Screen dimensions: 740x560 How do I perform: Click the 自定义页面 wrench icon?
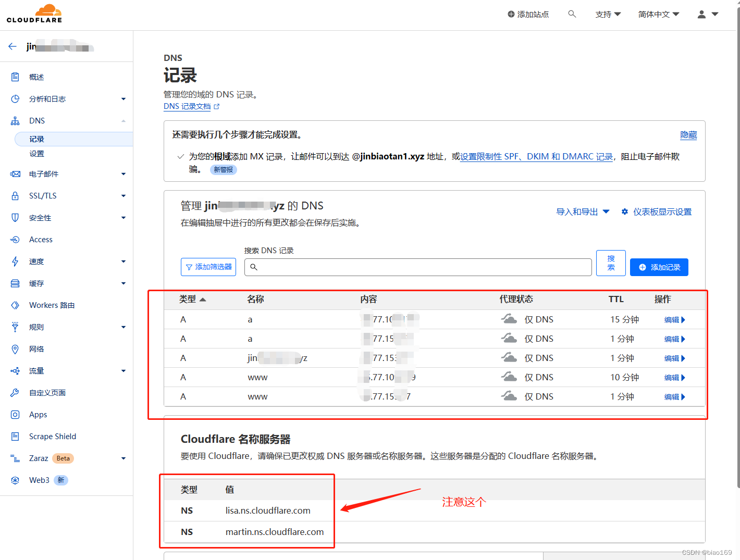click(x=15, y=393)
